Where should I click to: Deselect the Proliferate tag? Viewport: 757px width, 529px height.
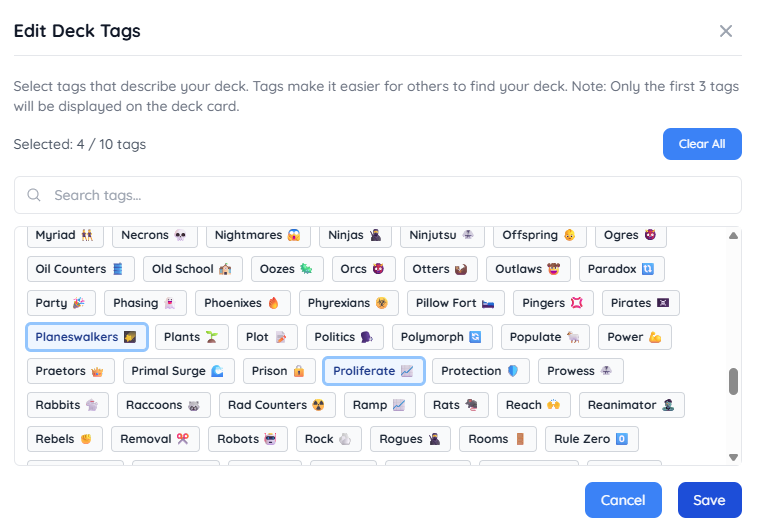(374, 371)
